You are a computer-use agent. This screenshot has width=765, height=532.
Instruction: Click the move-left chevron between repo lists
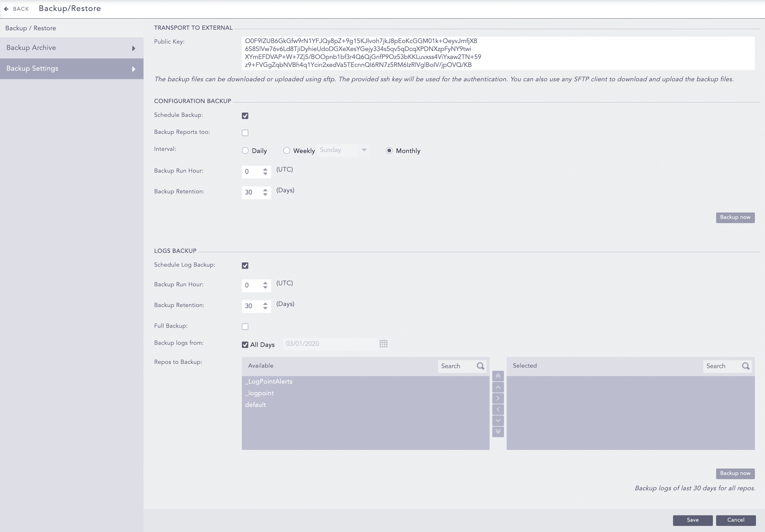coord(498,410)
